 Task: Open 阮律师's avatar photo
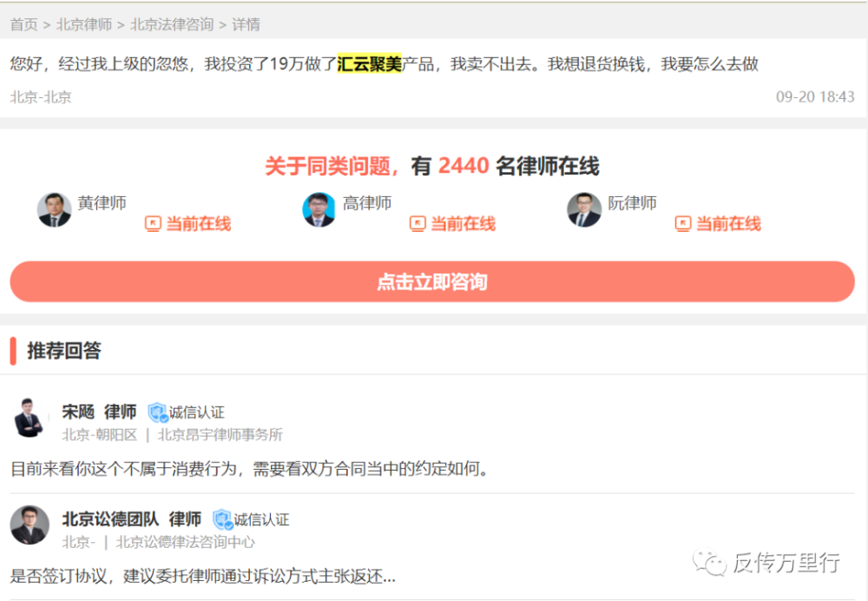click(584, 209)
